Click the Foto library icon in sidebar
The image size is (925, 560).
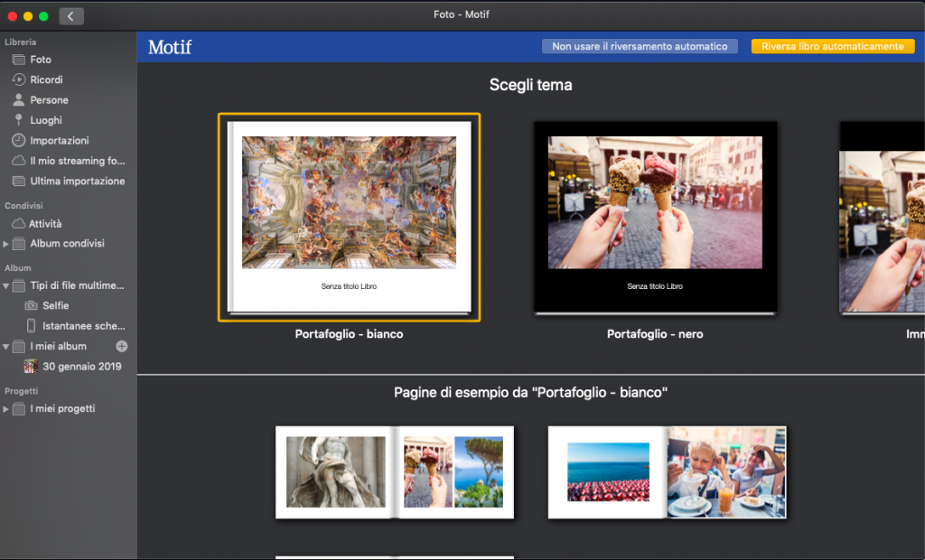19,60
